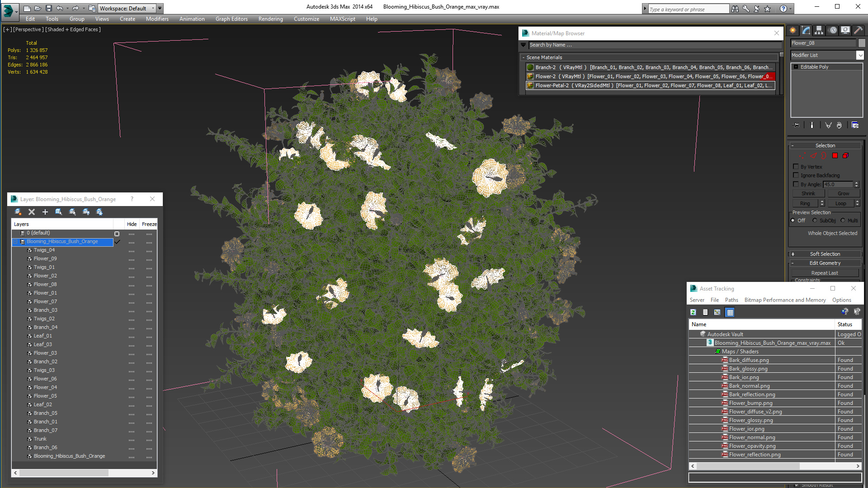The height and width of the screenshot is (488, 868).
Task: Click Configure Modifier Sets icon
Action: pyautogui.click(x=855, y=125)
